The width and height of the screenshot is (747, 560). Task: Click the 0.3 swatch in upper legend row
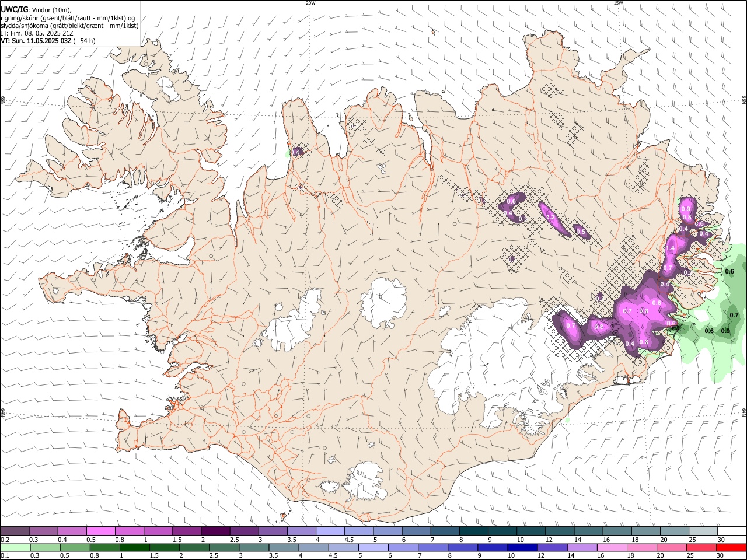click(43, 531)
